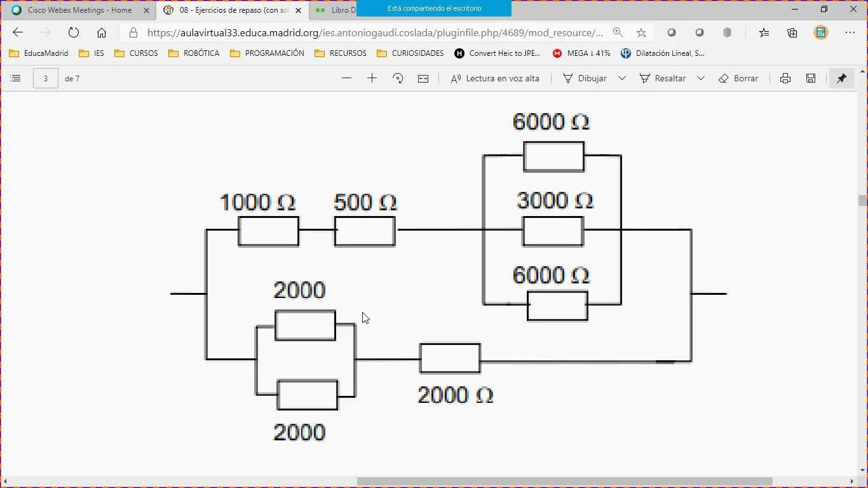Image resolution: width=868 pixels, height=488 pixels.
Task: Open the PROGRAMACIÓN bookmarks folder
Action: [x=267, y=53]
